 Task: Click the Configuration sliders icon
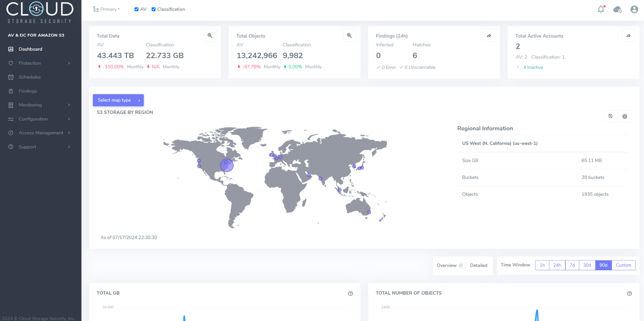[x=11, y=119]
